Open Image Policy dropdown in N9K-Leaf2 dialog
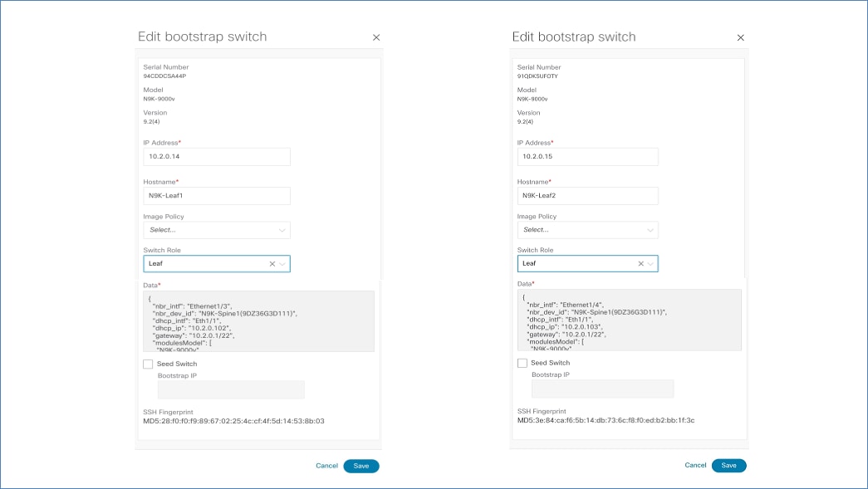The width and height of the screenshot is (868, 489). coord(588,230)
